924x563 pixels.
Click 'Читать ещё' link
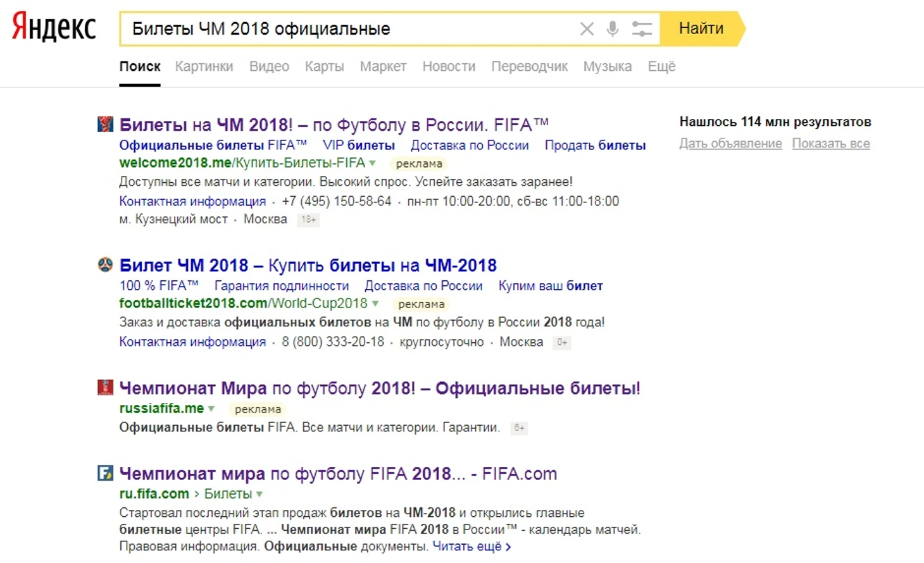(x=471, y=546)
